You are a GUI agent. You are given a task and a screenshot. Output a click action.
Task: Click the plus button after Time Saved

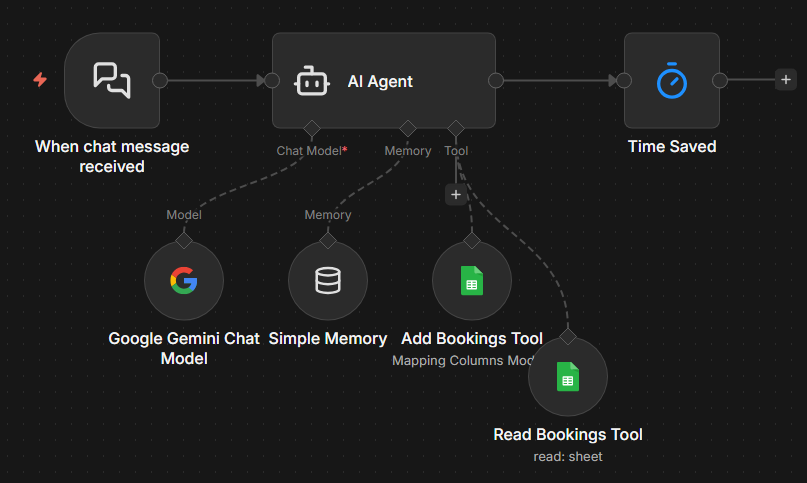[x=786, y=81]
